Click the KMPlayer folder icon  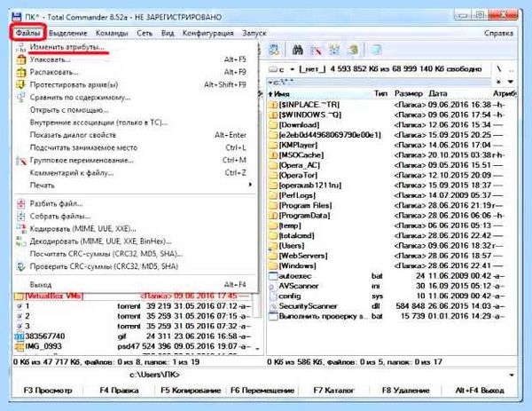(x=273, y=145)
